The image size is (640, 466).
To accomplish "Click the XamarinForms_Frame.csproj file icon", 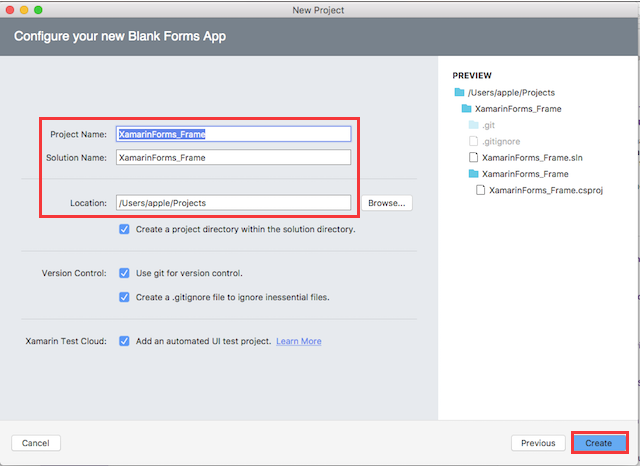I will (481, 190).
